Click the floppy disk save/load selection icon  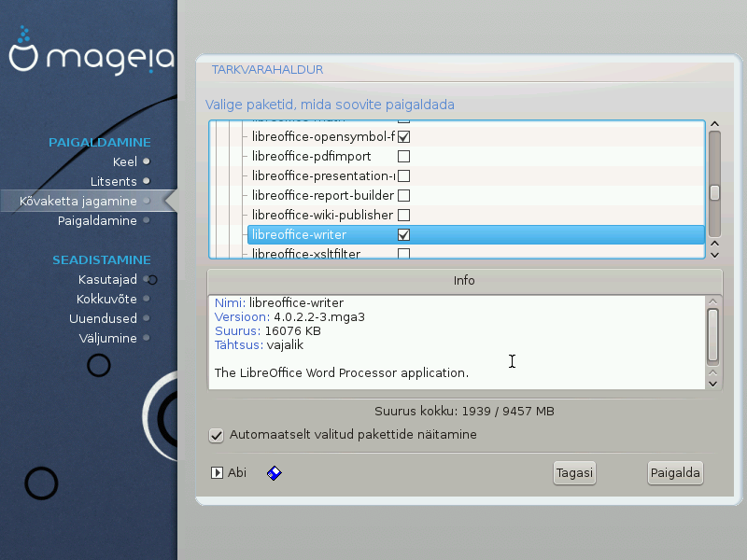click(x=274, y=473)
